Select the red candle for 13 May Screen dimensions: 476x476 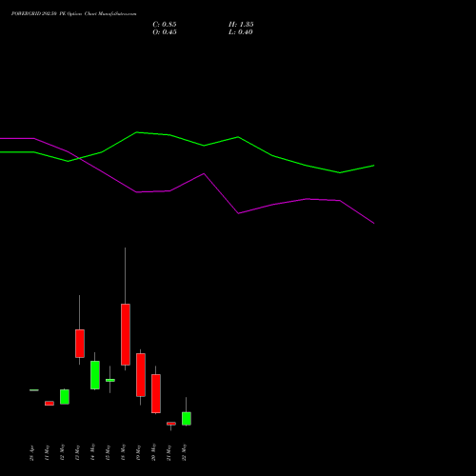pos(80,344)
